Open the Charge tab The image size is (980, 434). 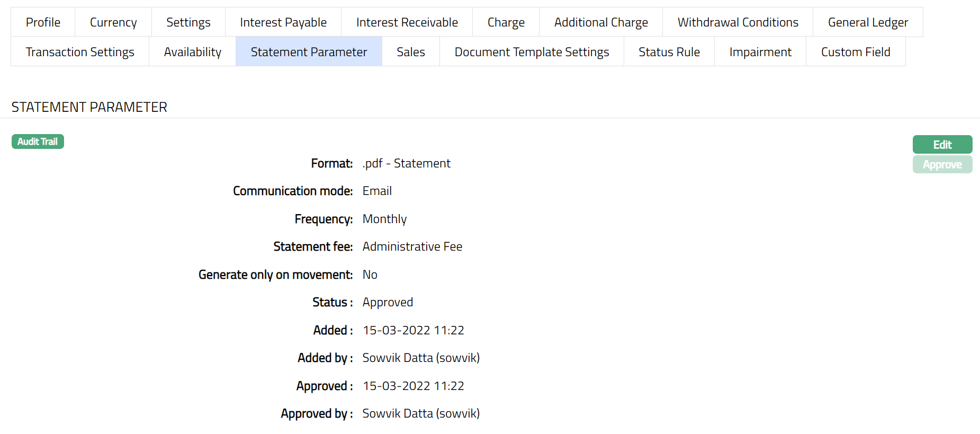[506, 22]
